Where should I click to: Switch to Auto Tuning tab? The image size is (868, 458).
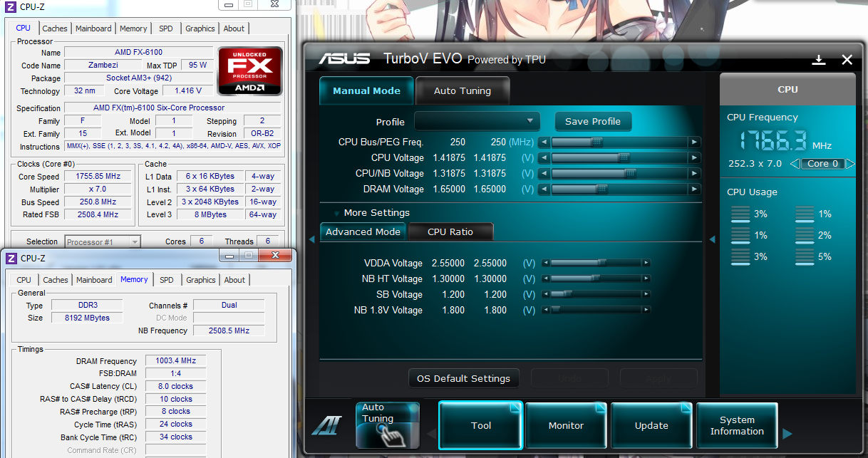click(x=463, y=91)
